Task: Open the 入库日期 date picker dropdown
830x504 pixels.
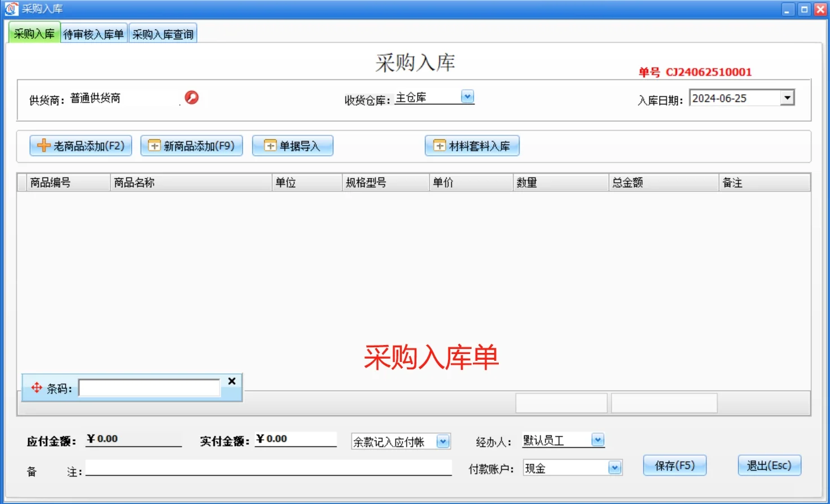Action: [787, 97]
